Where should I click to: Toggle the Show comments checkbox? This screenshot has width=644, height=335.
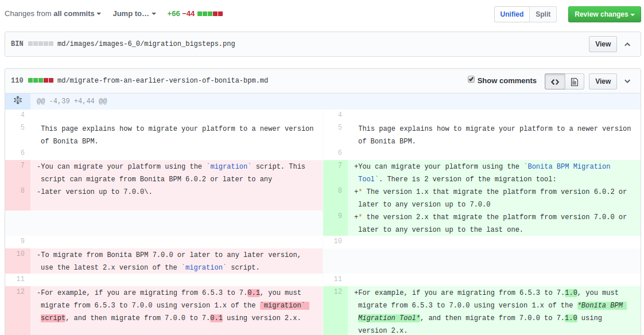coord(471,79)
